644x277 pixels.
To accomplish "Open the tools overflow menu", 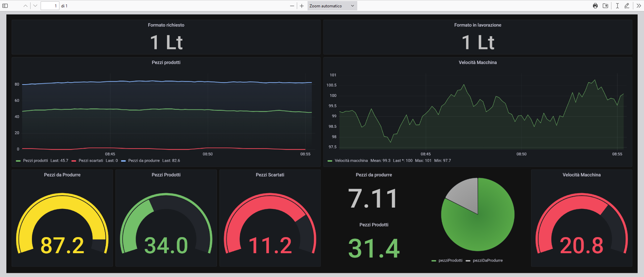I will coord(639,6).
